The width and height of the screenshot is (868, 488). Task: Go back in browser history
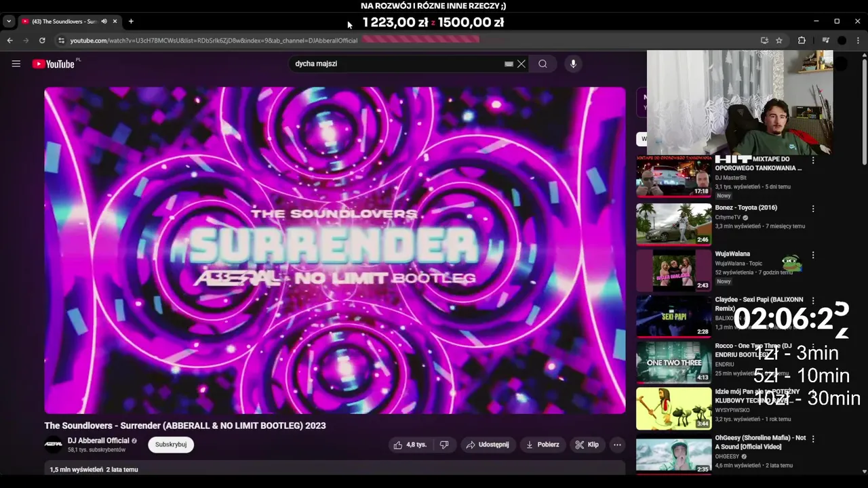click(10, 41)
